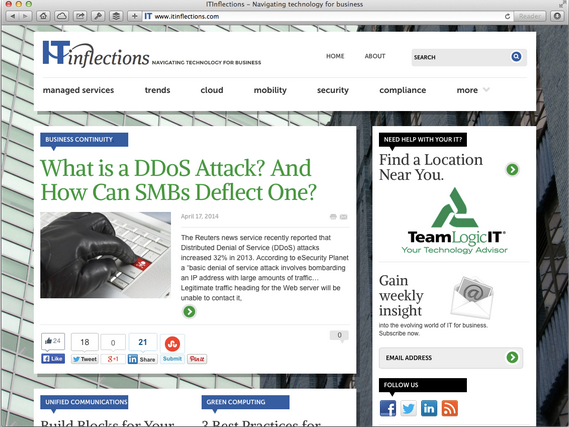The image size is (569, 427).
Task: Open the compliance menu item
Action: tap(403, 90)
